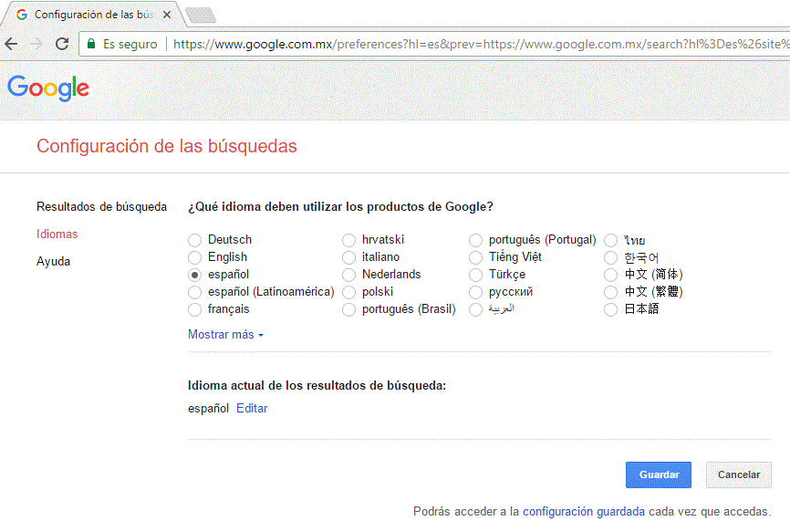Click the browser forward arrow
790x532 pixels.
pyautogui.click(x=36, y=45)
